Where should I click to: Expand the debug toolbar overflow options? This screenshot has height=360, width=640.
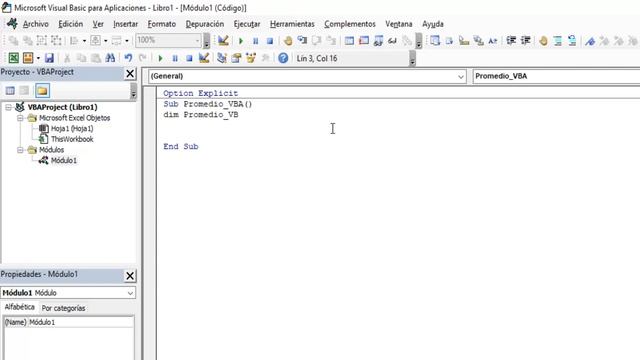pyautogui.click(x=418, y=41)
